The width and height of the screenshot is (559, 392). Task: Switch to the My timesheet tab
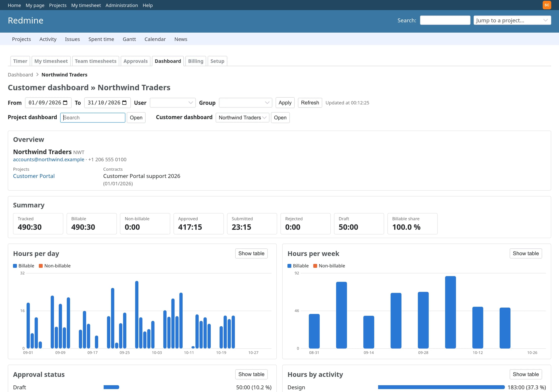51,61
